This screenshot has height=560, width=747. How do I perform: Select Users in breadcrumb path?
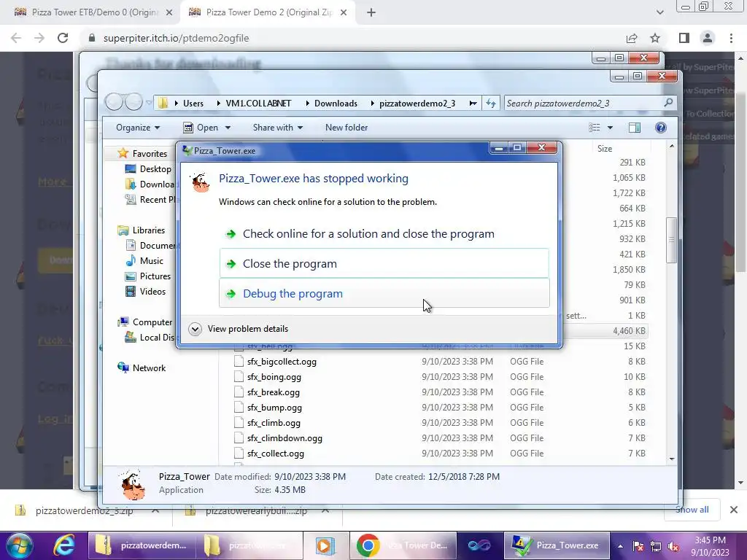(193, 104)
